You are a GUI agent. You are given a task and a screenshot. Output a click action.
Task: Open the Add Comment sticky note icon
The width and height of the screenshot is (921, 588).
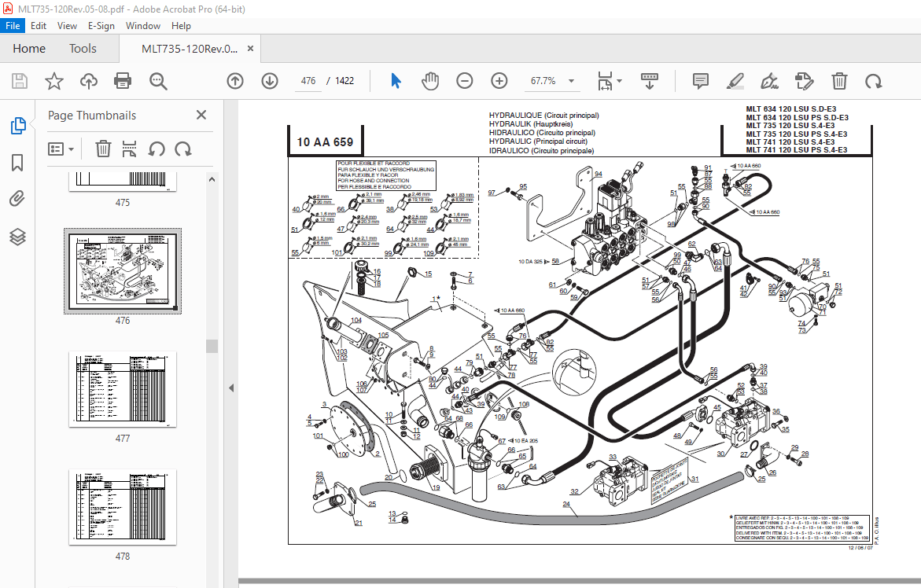[700, 80]
